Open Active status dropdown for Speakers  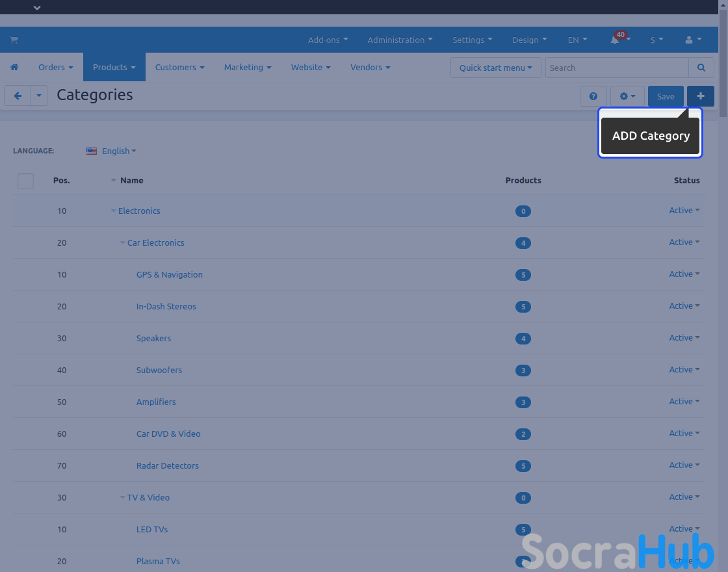684,338
